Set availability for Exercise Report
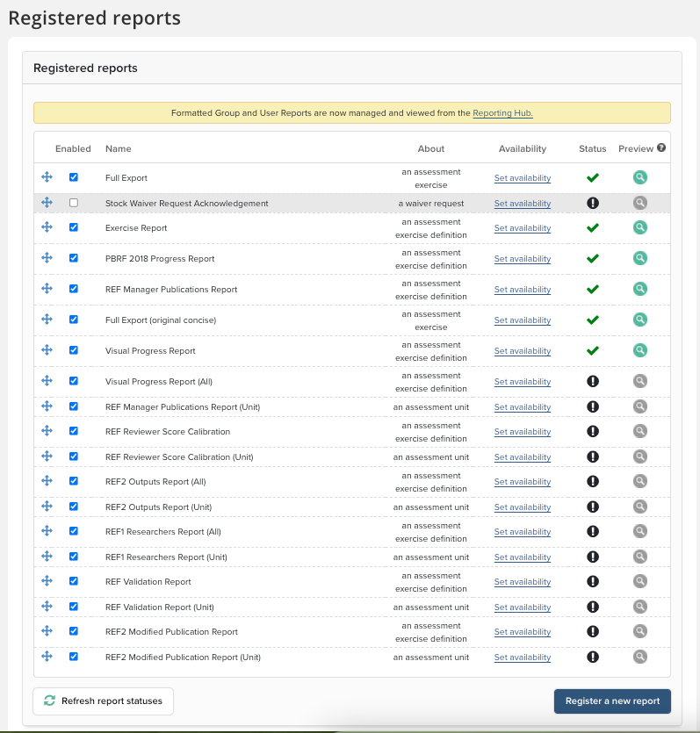700x733 pixels. [522, 228]
